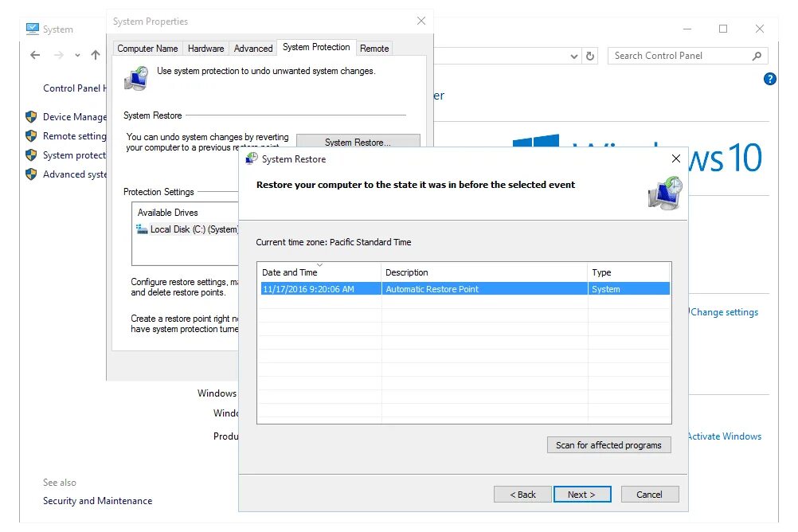The height and width of the screenshot is (532, 798).
Task: Click Next in System Restore wizard
Action: point(582,495)
